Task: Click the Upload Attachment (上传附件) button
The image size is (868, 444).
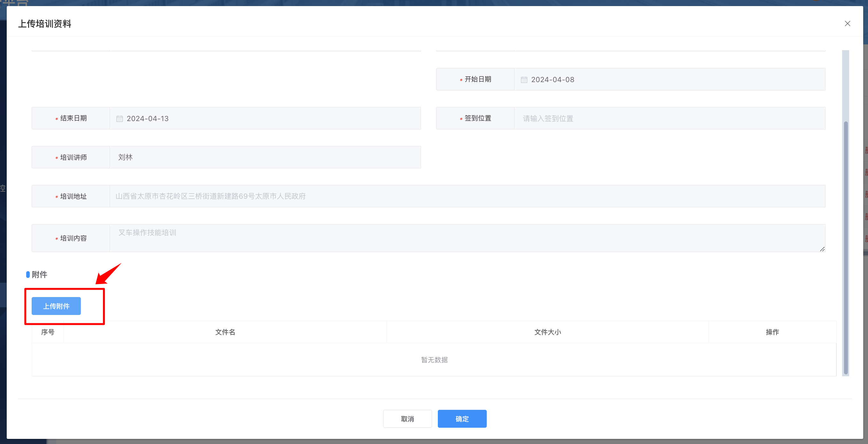Action: click(56, 306)
